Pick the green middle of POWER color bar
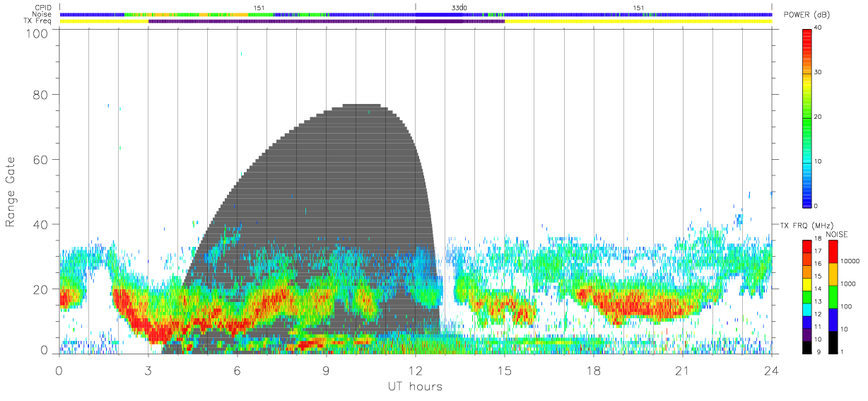The height and width of the screenshot is (401, 868). 807,119
